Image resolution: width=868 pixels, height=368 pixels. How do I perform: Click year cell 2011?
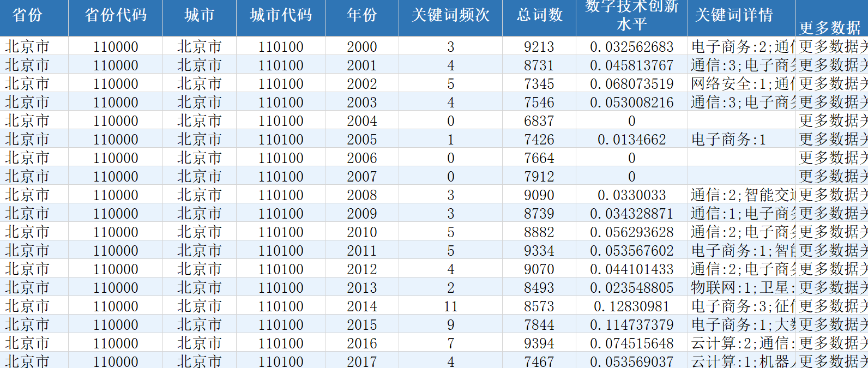tap(362, 251)
